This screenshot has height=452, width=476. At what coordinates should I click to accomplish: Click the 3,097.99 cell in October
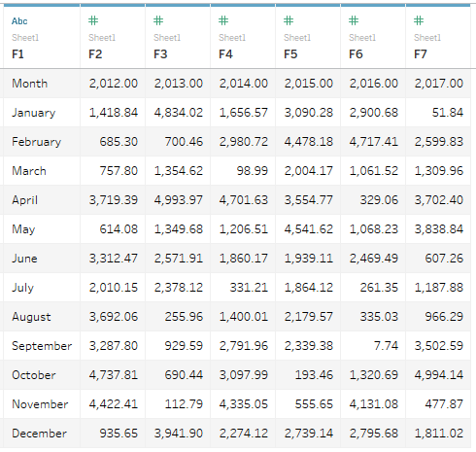click(244, 375)
